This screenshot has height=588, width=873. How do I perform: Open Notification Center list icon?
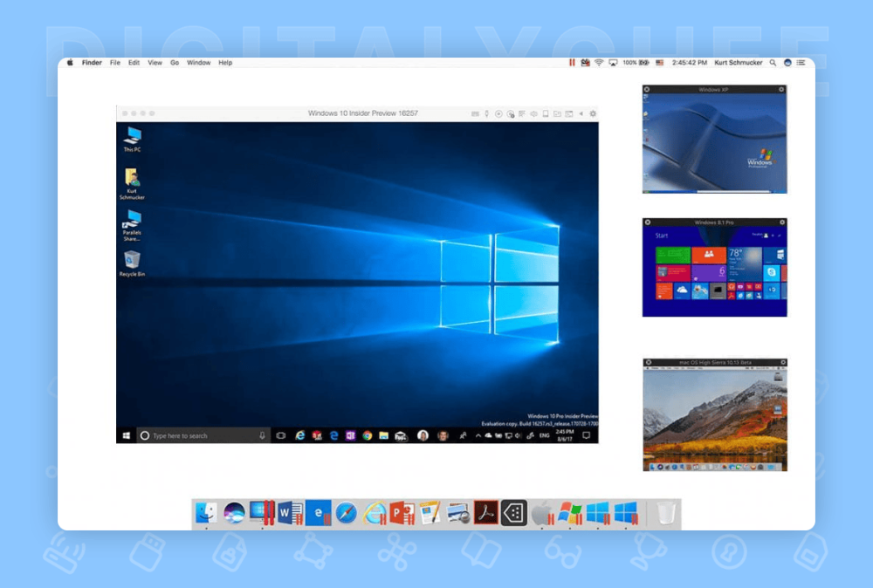click(801, 63)
